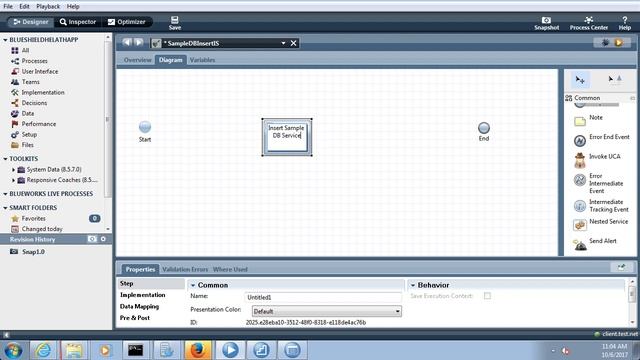Navigate back with left arrow button
The height and width of the screenshot is (360, 640).
click(127, 42)
